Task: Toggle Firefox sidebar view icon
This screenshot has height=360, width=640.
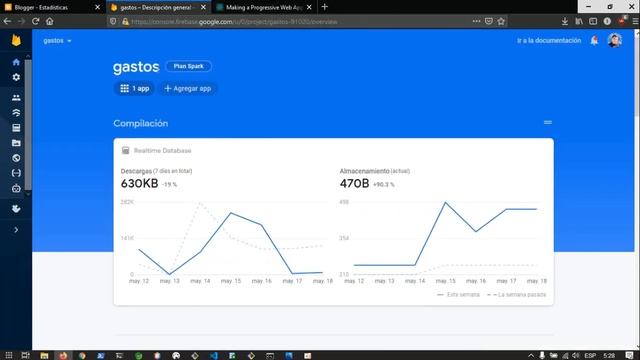Action: click(593, 21)
